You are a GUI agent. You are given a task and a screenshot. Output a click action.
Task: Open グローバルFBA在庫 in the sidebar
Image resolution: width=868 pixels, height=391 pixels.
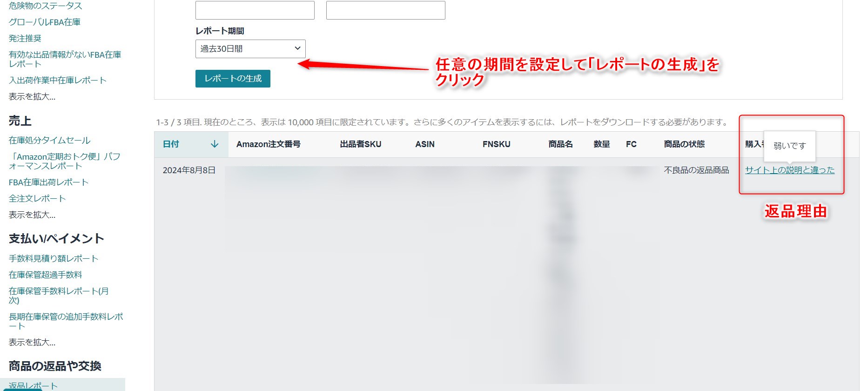(45, 22)
